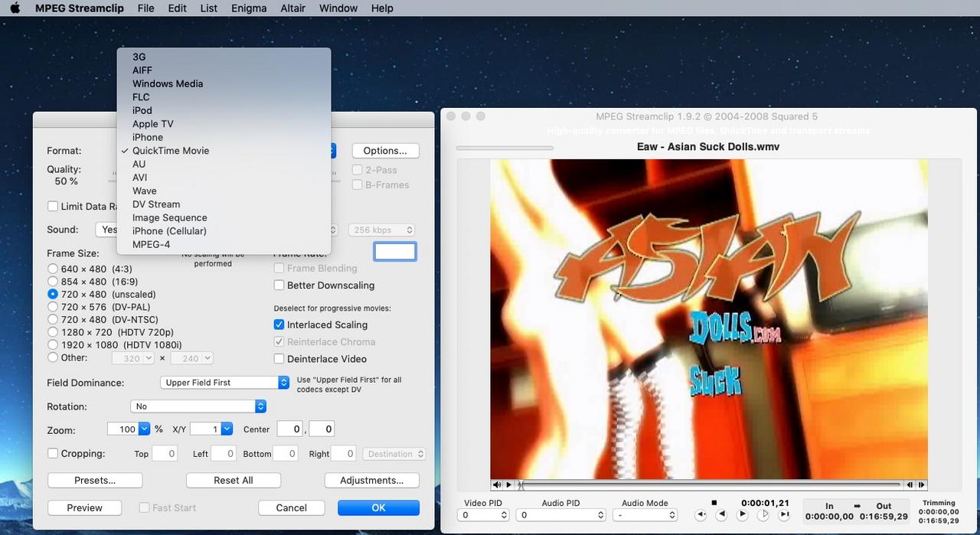Open the Enigma menu

coord(249,8)
